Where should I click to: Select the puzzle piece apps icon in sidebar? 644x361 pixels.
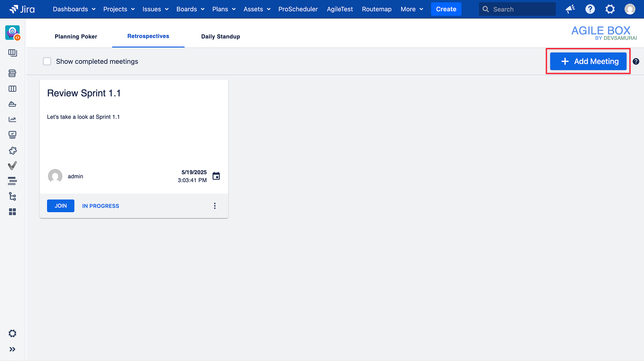(12, 150)
